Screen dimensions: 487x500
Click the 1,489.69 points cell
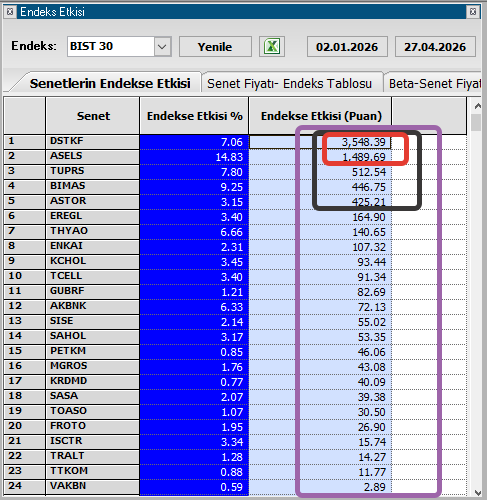[320, 157]
